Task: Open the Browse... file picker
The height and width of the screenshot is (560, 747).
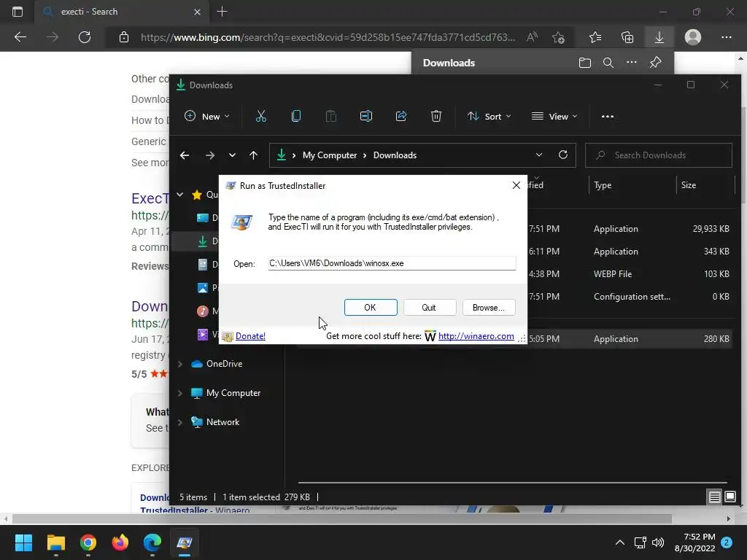Action: click(488, 308)
